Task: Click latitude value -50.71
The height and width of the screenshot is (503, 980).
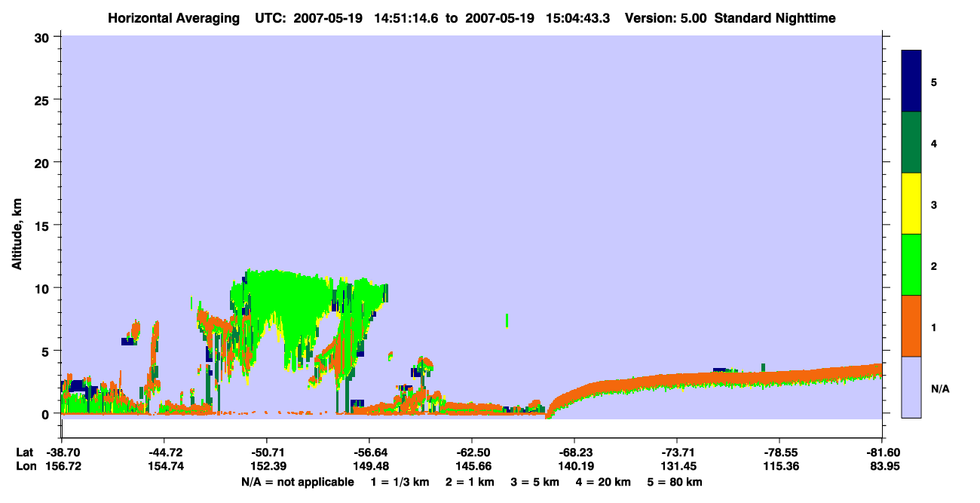Action: point(266,452)
